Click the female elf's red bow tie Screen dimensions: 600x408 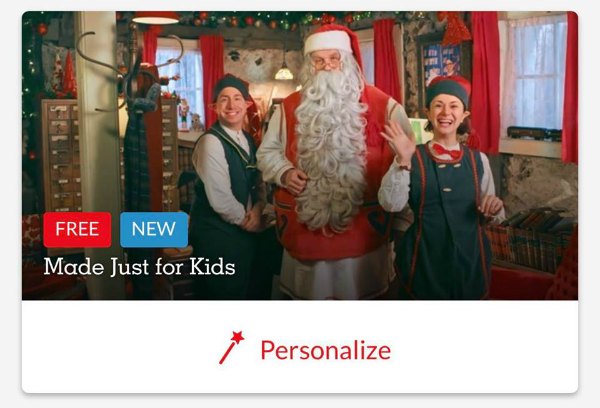pyautogui.click(x=447, y=152)
